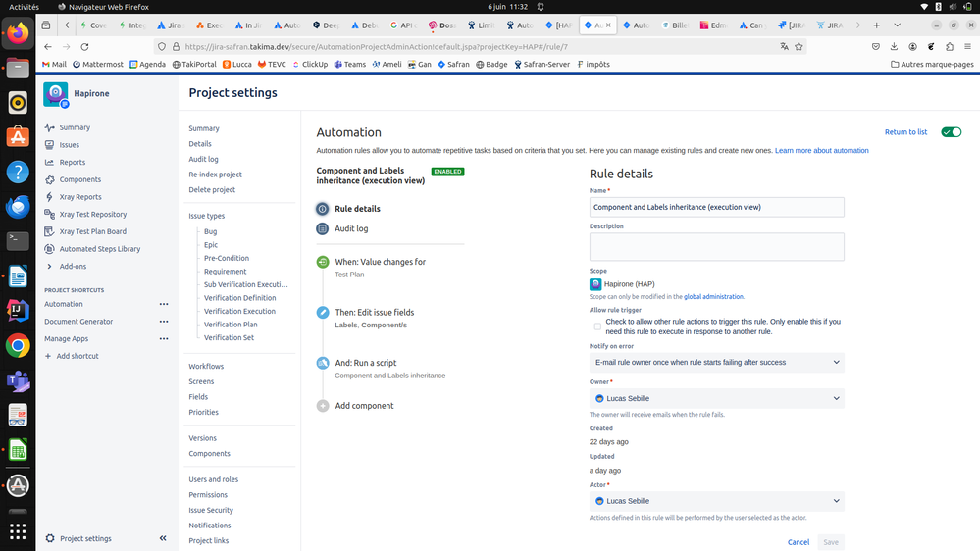Click the Reports icon in sidebar
The image size is (980, 551).
[x=50, y=163]
